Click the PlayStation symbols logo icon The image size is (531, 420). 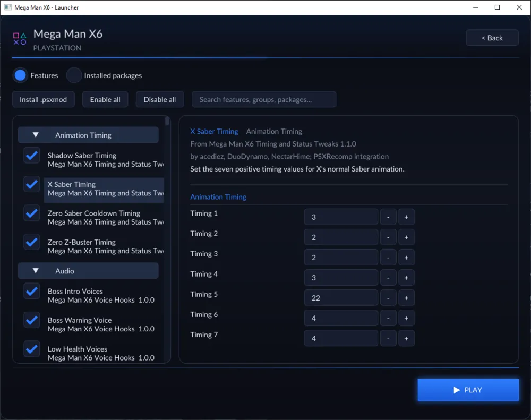20,39
